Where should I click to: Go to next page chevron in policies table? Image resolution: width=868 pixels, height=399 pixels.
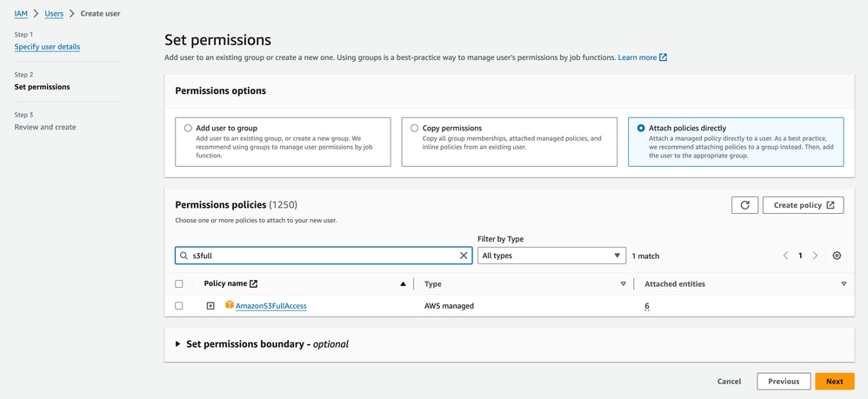pyautogui.click(x=815, y=256)
